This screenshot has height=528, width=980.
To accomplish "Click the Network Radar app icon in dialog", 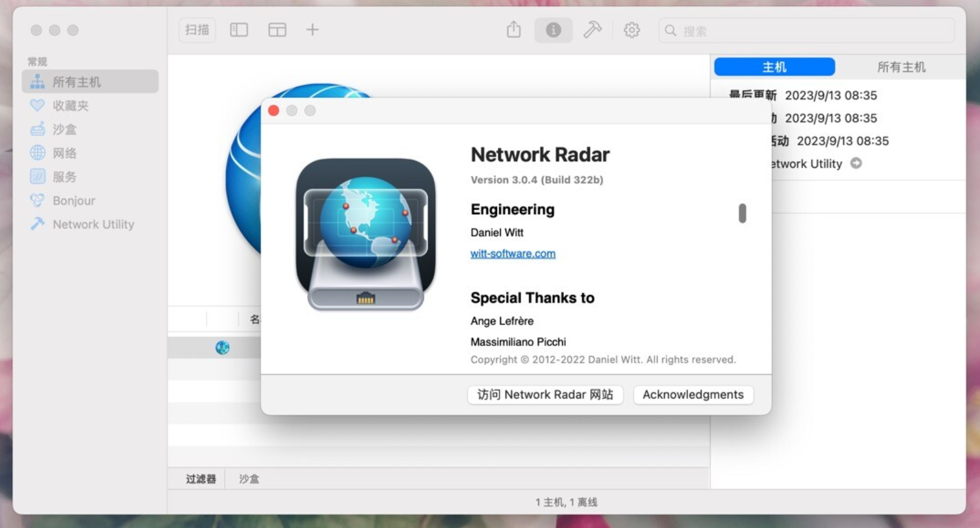I will (x=366, y=234).
